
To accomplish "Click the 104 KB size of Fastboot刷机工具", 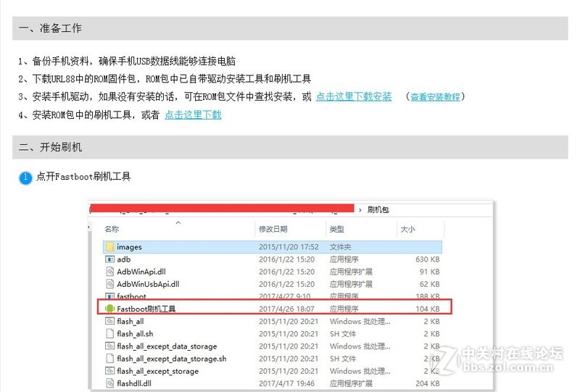I will point(427,309).
